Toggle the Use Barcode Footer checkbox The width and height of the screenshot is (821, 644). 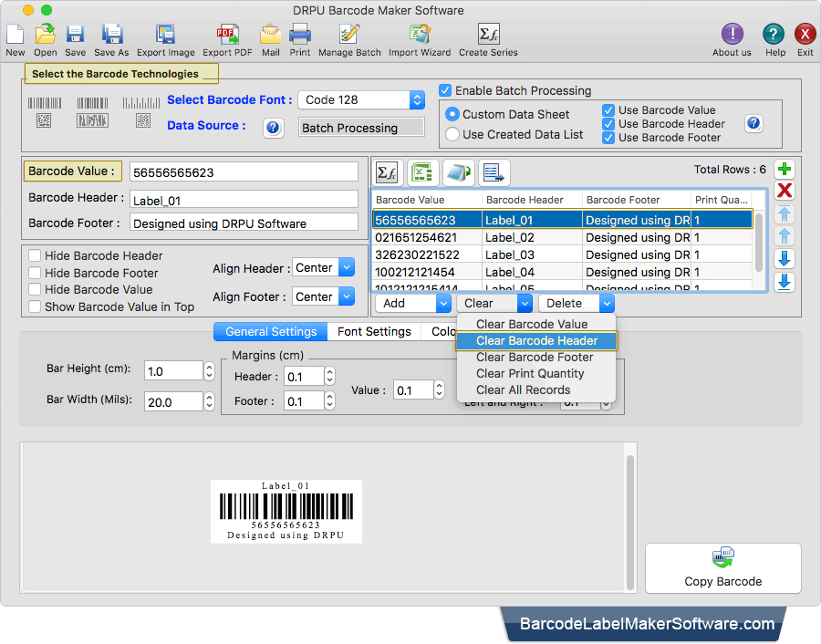click(608, 138)
